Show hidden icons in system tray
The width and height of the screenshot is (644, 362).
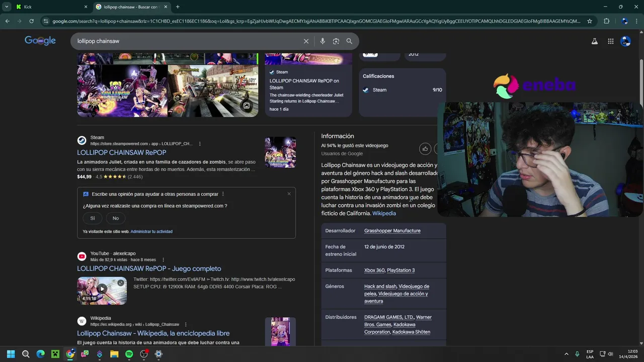tap(566, 354)
